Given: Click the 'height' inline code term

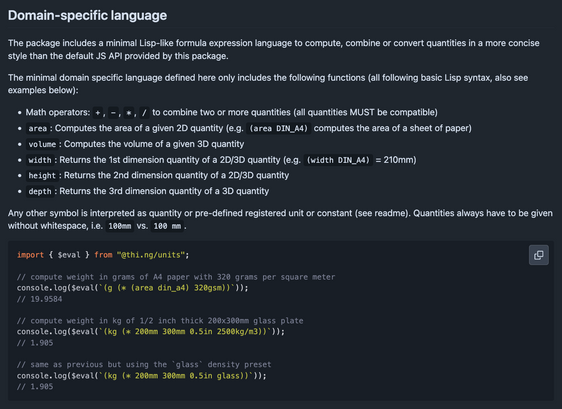Looking at the screenshot, I should coord(42,176).
